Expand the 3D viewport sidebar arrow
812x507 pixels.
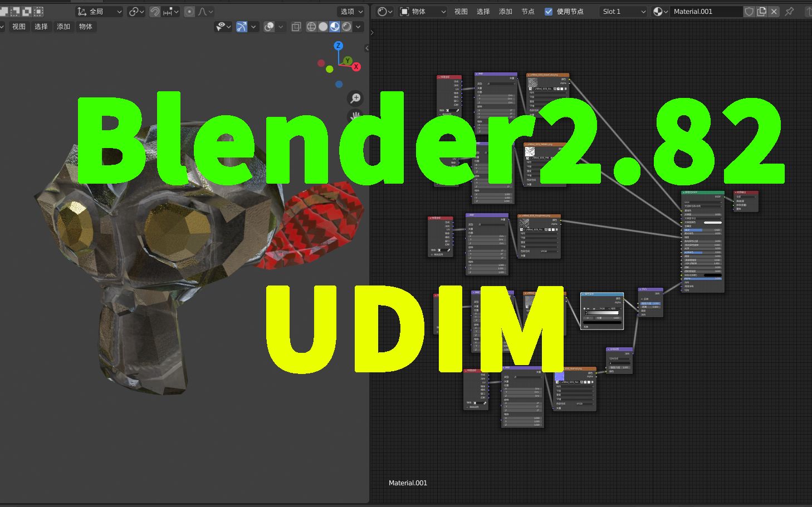tap(366, 48)
